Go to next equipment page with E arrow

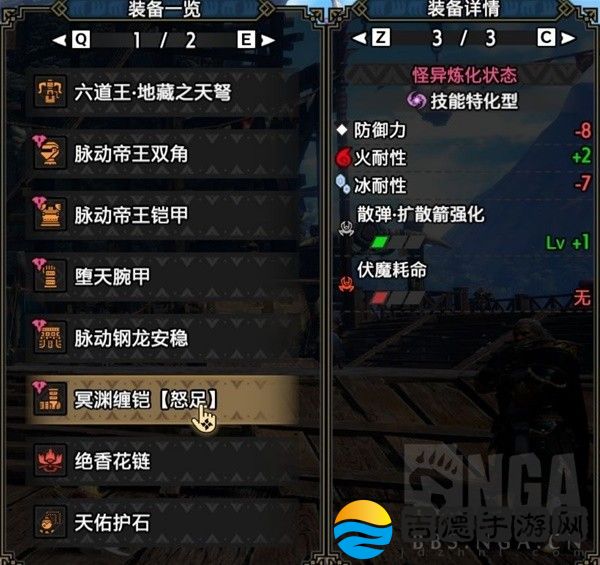[x=256, y=39]
